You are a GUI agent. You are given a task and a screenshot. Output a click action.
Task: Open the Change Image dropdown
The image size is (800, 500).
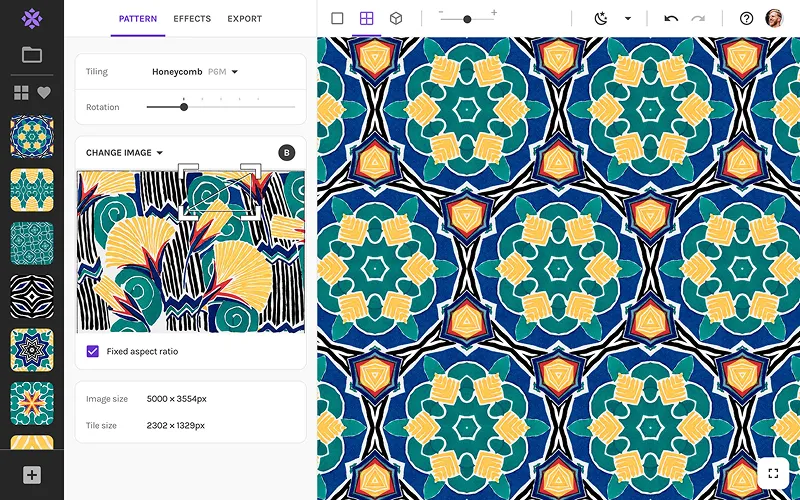[x=124, y=153]
